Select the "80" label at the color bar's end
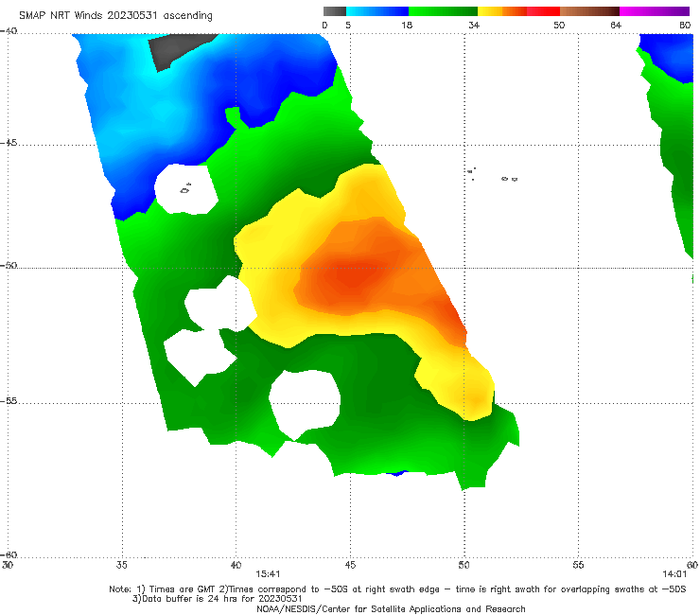Screen dimensions: 700x615 685,26
